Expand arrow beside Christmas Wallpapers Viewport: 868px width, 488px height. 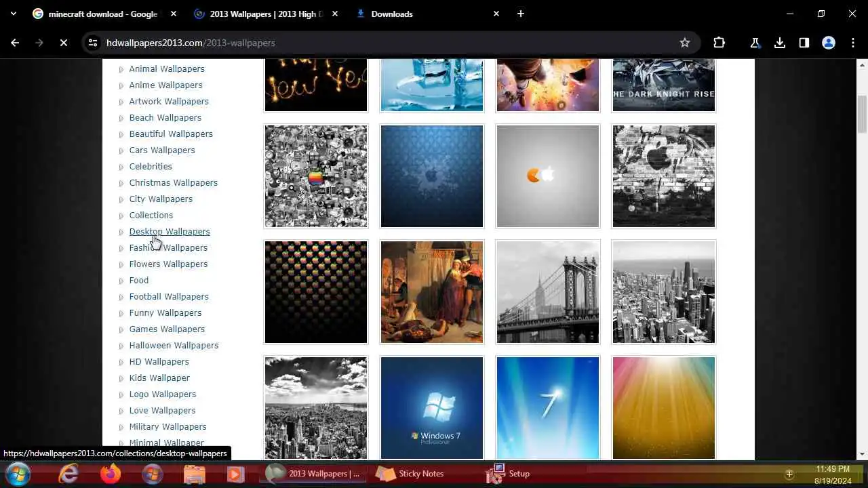[121, 183]
